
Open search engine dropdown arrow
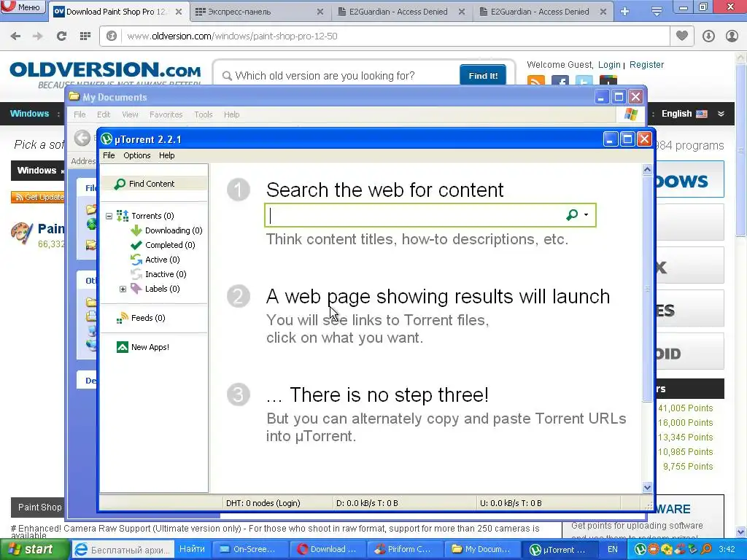[586, 215]
